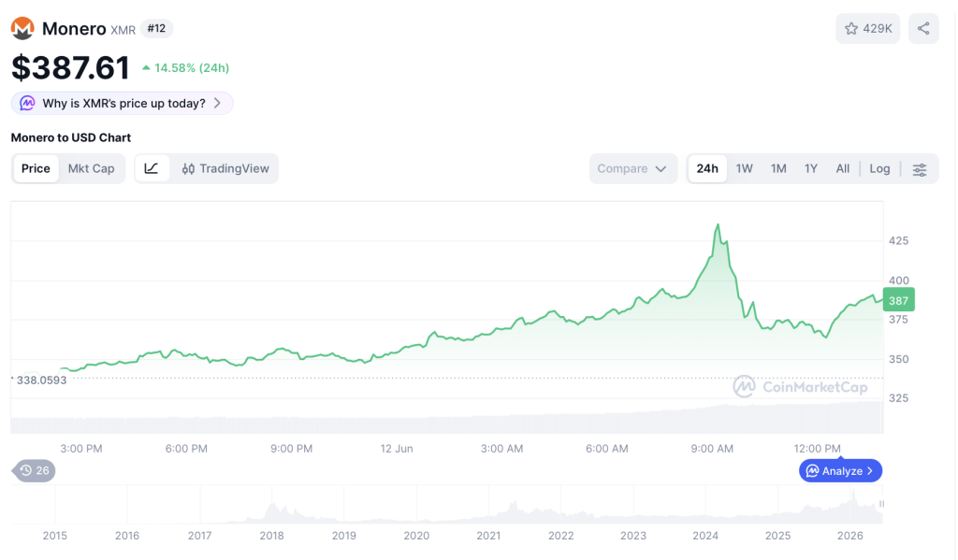Image resolution: width=958 pixels, height=560 pixels.
Task: Select the line chart icon
Action: (152, 168)
